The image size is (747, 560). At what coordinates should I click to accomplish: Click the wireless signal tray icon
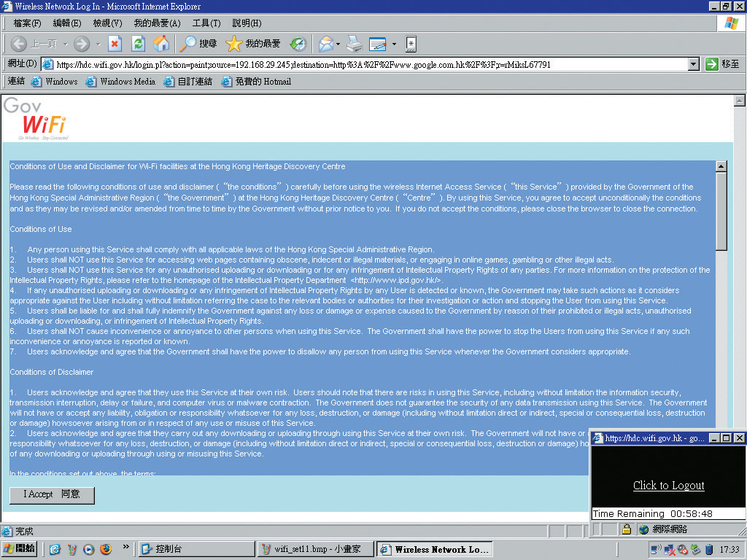pyautogui.click(x=656, y=550)
